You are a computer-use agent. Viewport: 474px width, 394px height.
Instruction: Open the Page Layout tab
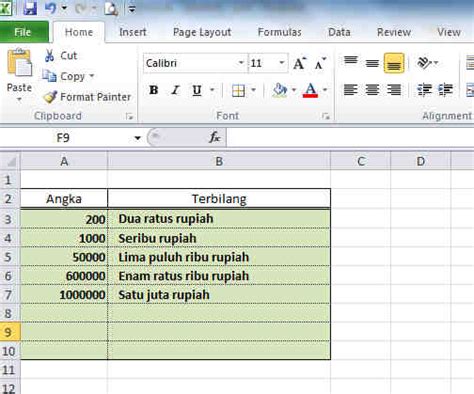pyautogui.click(x=202, y=32)
